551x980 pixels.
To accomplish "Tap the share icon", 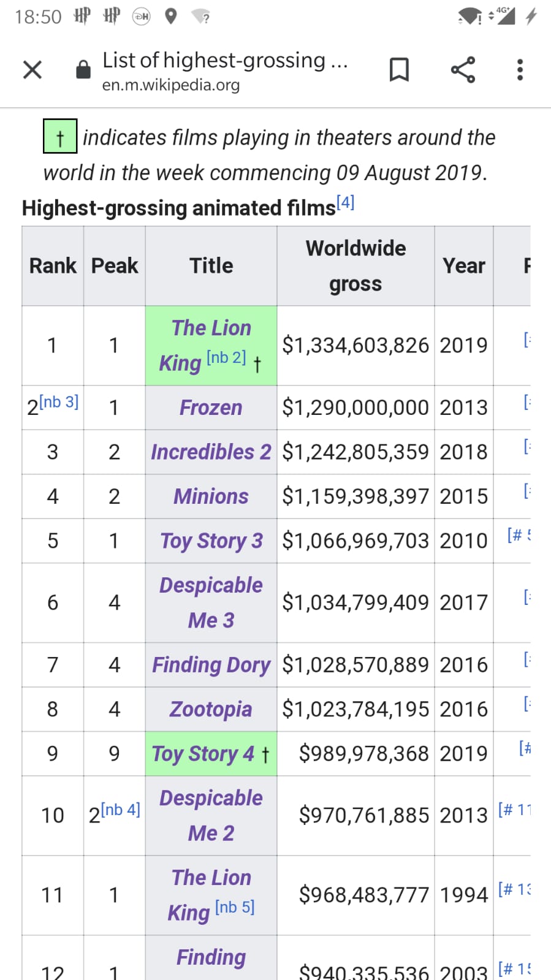I will (x=463, y=70).
